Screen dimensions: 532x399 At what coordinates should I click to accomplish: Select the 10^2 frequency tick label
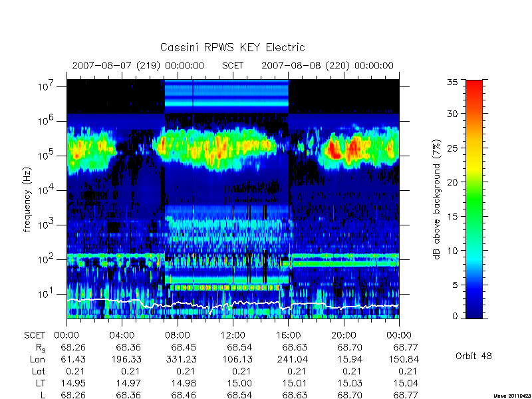(47, 259)
